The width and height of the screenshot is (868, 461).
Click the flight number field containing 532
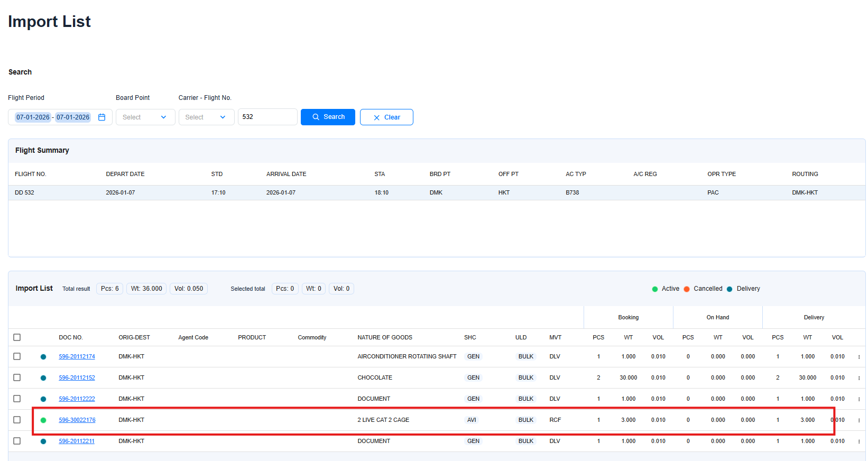coord(267,117)
